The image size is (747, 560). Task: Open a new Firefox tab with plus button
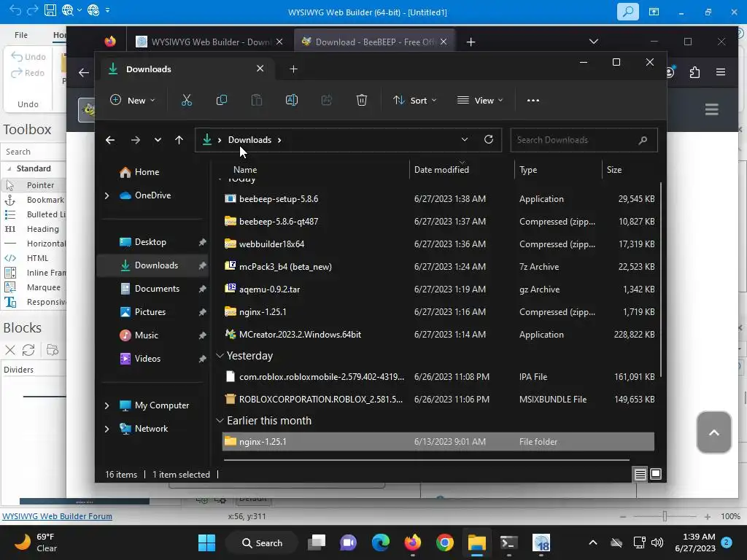(471, 42)
